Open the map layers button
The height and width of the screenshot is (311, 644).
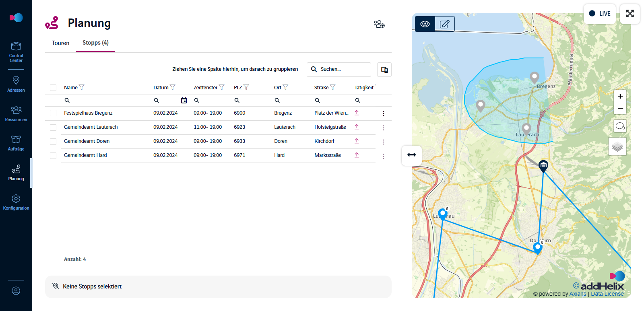click(617, 146)
